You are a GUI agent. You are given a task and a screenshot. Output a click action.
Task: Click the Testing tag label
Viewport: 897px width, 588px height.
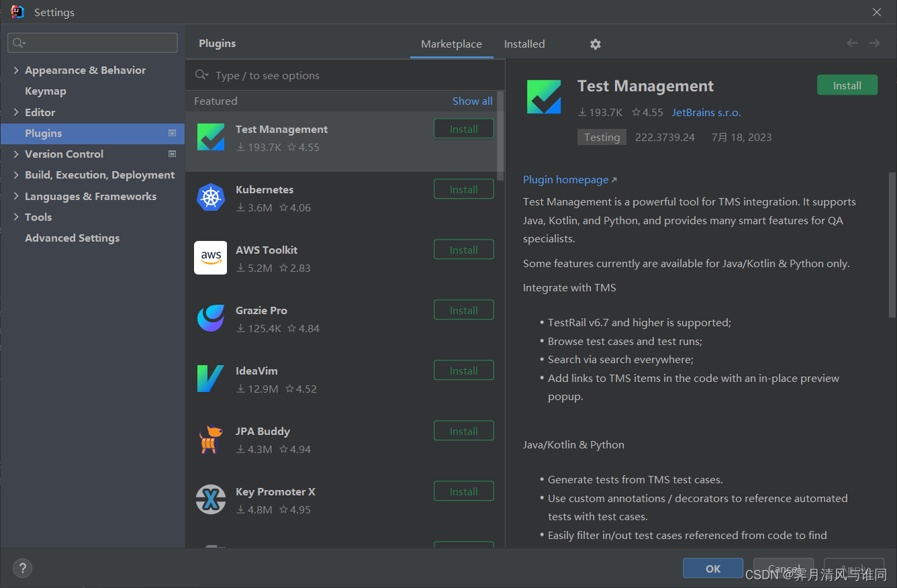602,137
